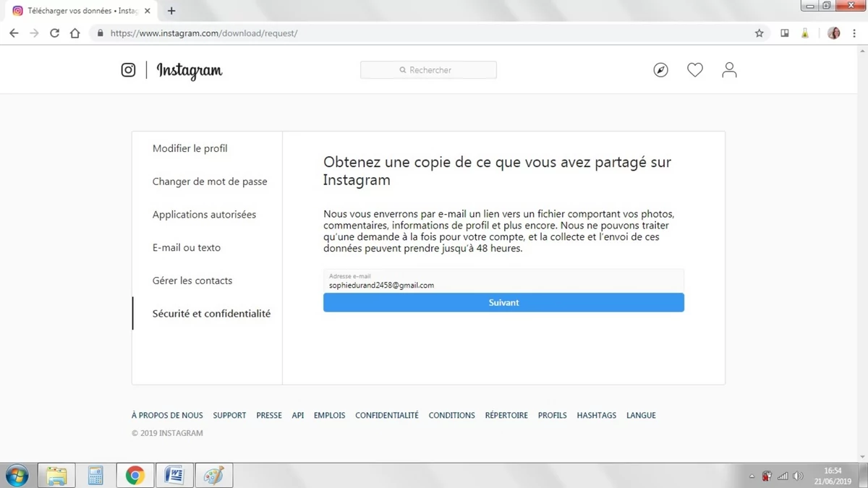Close the Télécharger vos données browser tab
The height and width of the screenshot is (488, 868).
[148, 11]
